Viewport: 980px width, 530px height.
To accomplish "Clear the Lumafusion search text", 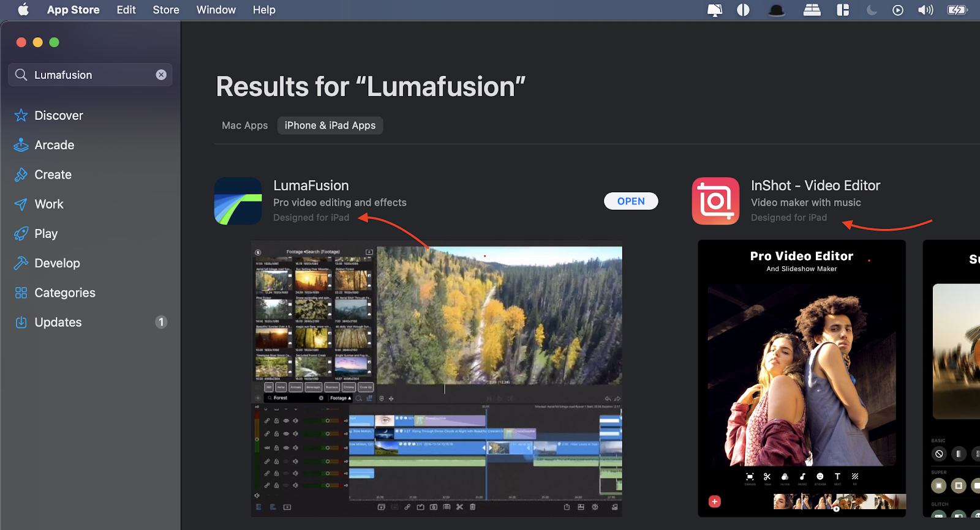I will click(x=161, y=75).
